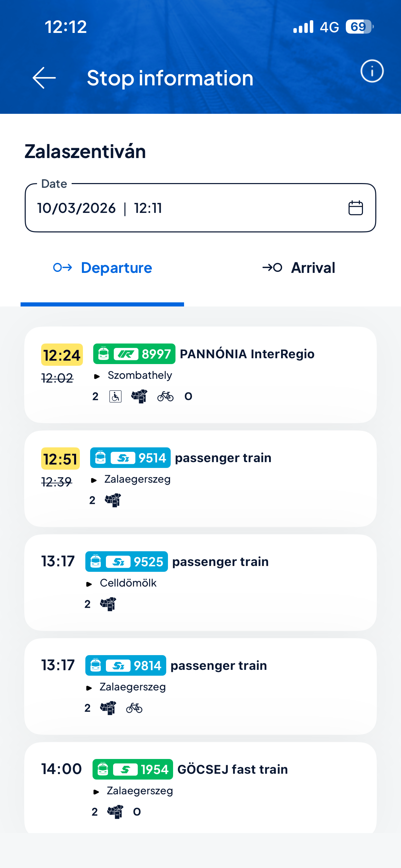This screenshot has height=868, width=401.
Task: Toggle the circled O indicator on train 1954
Action: [x=137, y=812]
